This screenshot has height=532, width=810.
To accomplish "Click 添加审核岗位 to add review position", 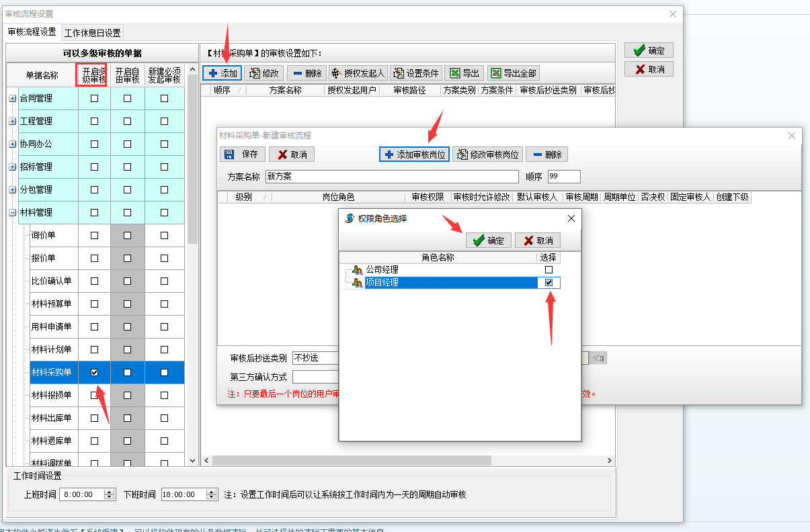I will [413, 154].
